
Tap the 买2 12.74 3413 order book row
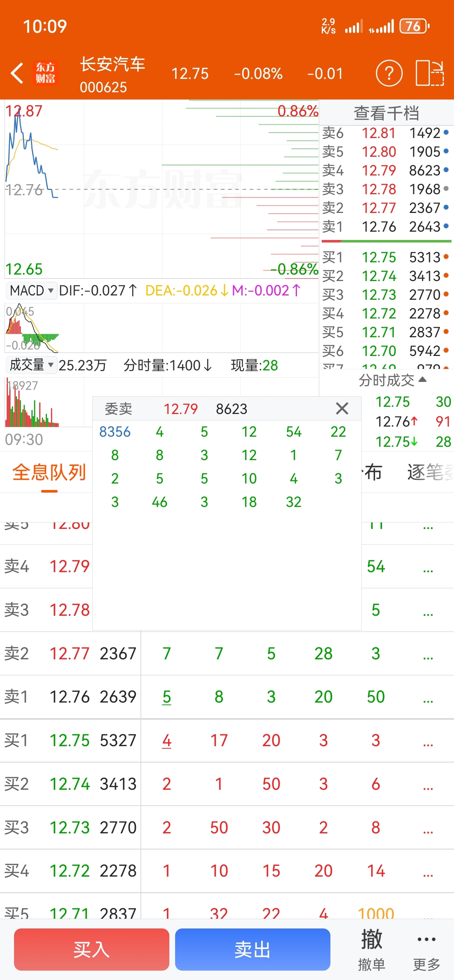[x=386, y=276]
